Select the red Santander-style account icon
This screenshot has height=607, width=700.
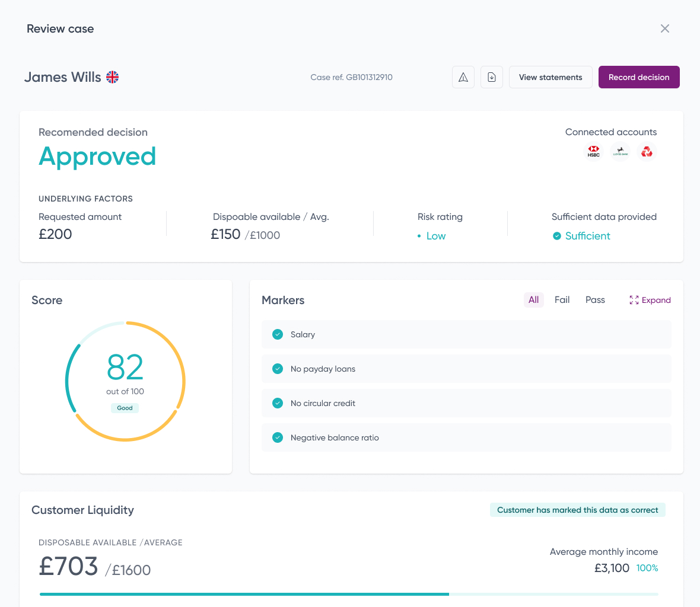(x=647, y=152)
